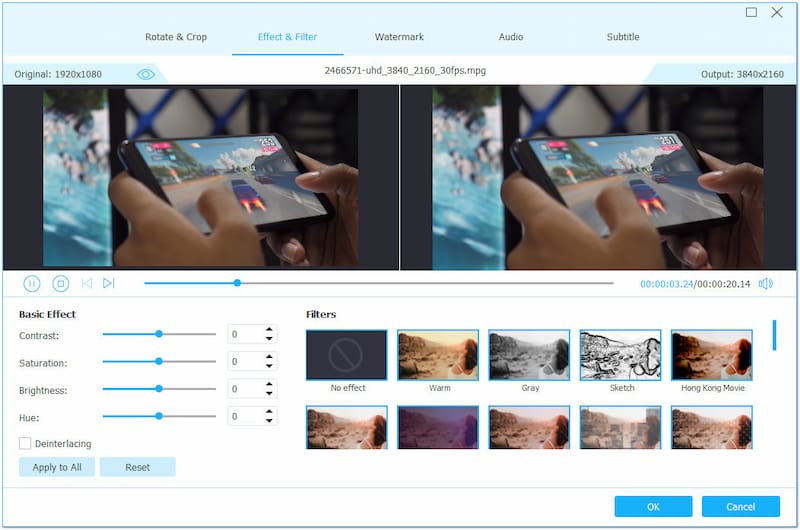Viewport: 800px width, 530px height.
Task: Switch to the Rotate & Crop tab
Action: pyautogui.click(x=175, y=37)
